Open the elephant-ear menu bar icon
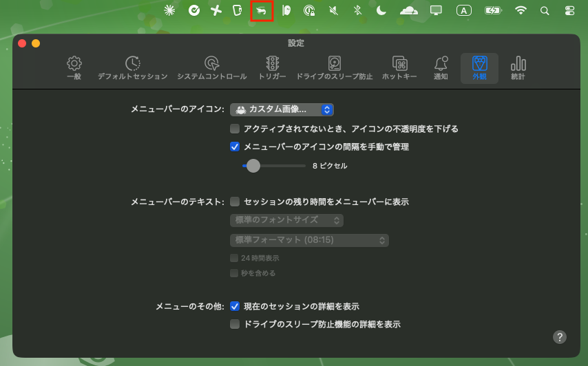Viewport: 588px width, 366px height. pos(286,10)
